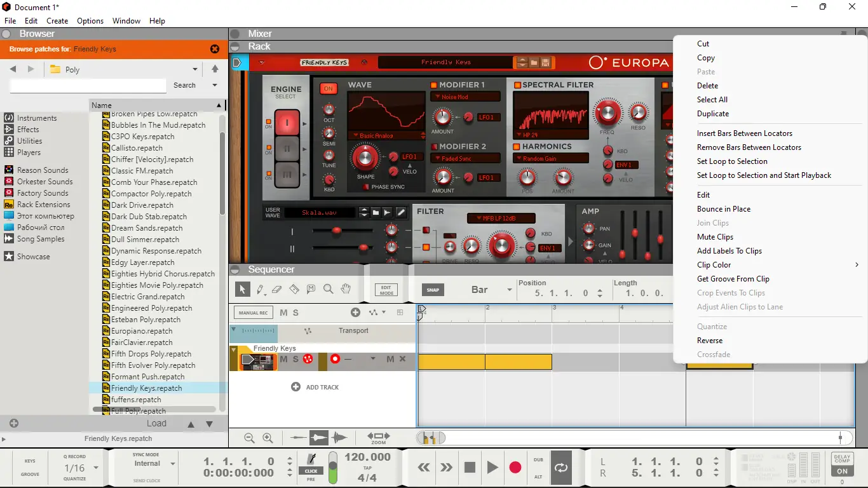Click the User Wave pencil icon
Image resolution: width=868 pixels, height=488 pixels.
[401, 212]
